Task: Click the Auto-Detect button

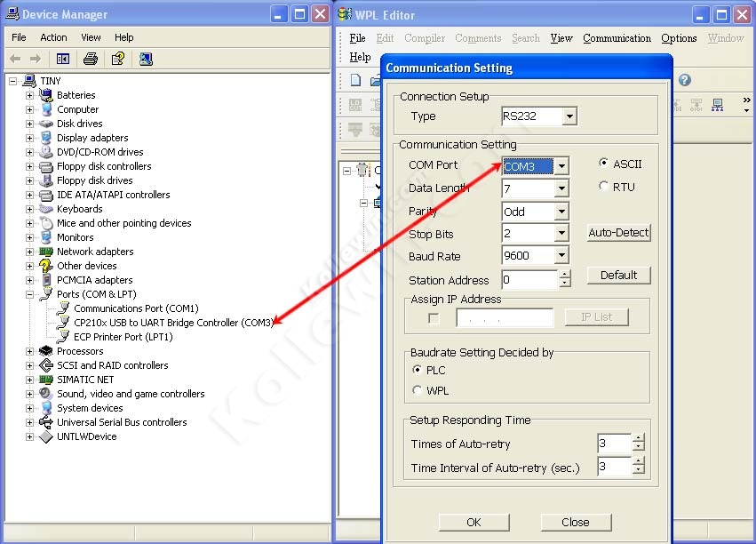Action: pyautogui.click(x=619, y=233)
